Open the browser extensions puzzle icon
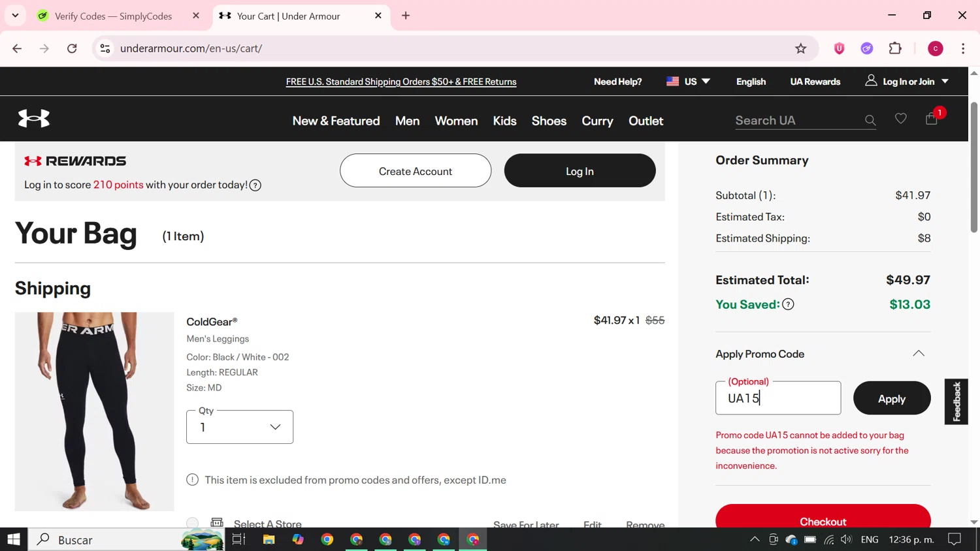The image size is (980, 551). 895,48
